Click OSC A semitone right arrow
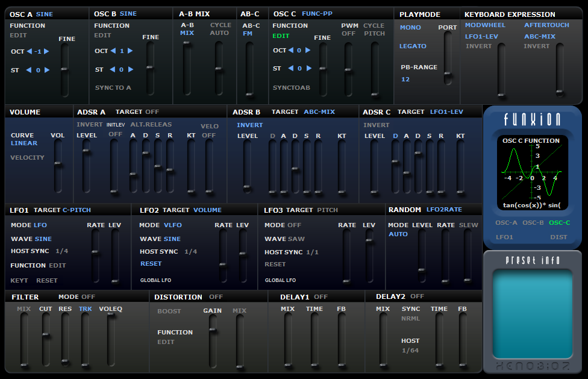 47,70
